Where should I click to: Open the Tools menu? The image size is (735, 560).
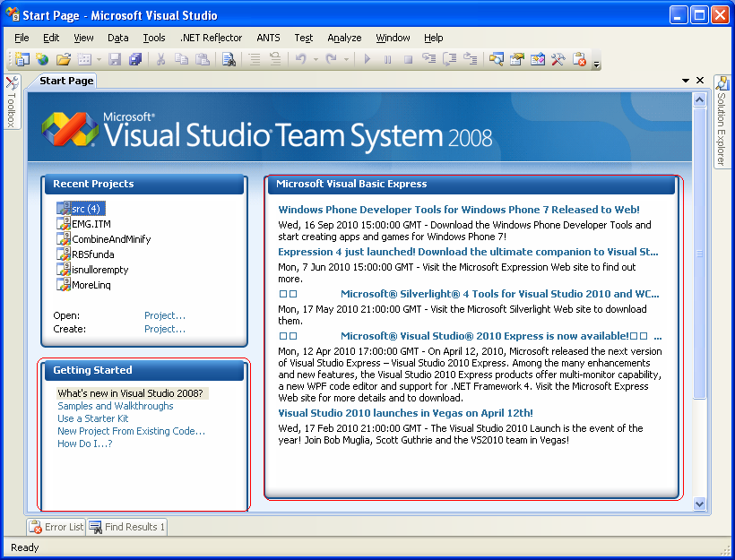click(x=154, y=38)
